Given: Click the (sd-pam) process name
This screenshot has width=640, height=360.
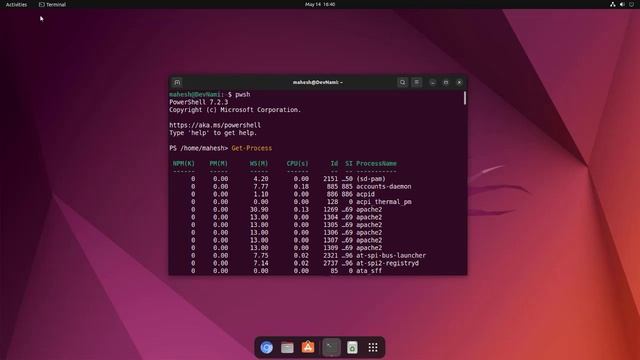Looking at the screenshot, I should [371, 179].
